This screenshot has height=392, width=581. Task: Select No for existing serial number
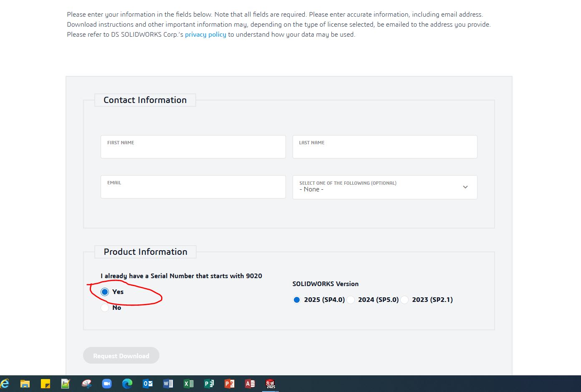(105, 308)
